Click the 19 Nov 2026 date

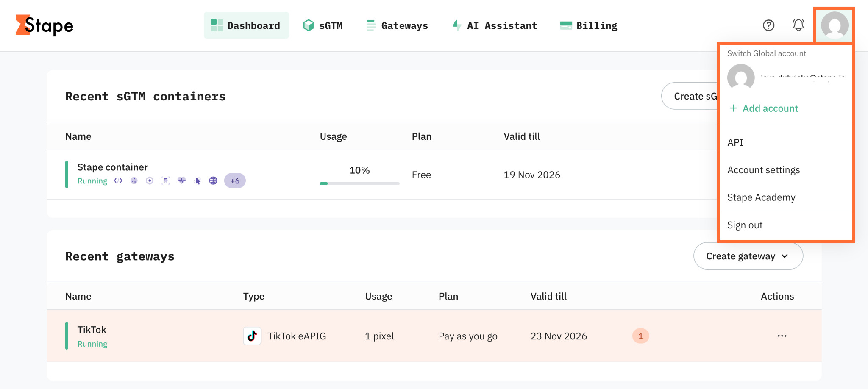point(532,175)
